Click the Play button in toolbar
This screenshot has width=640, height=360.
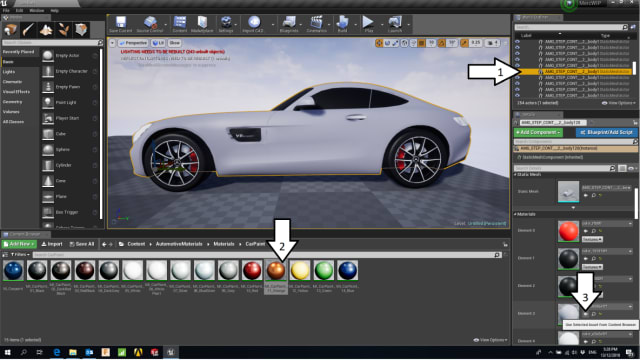pos(369,24)
